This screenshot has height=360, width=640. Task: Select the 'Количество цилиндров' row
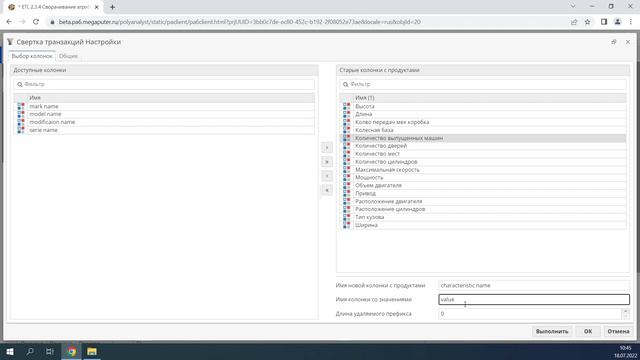pos(483,162)
